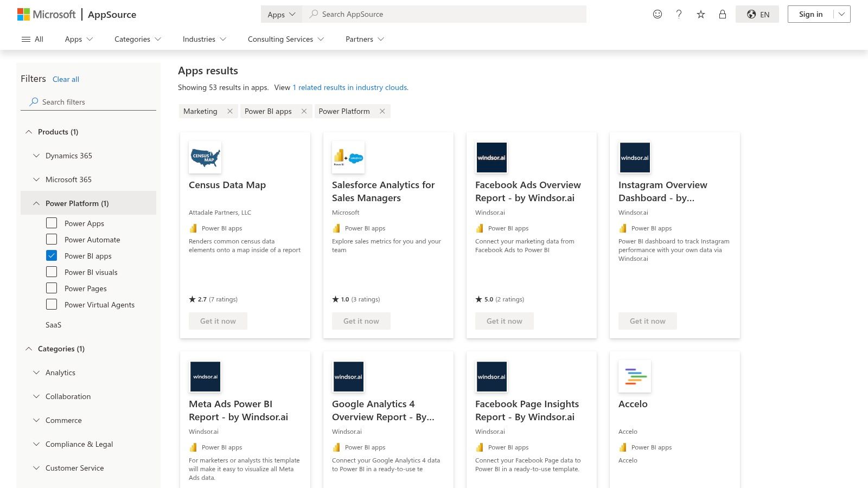Open the Consulting Services menu
The image size is (868, 488).
(x=285, y=39)
